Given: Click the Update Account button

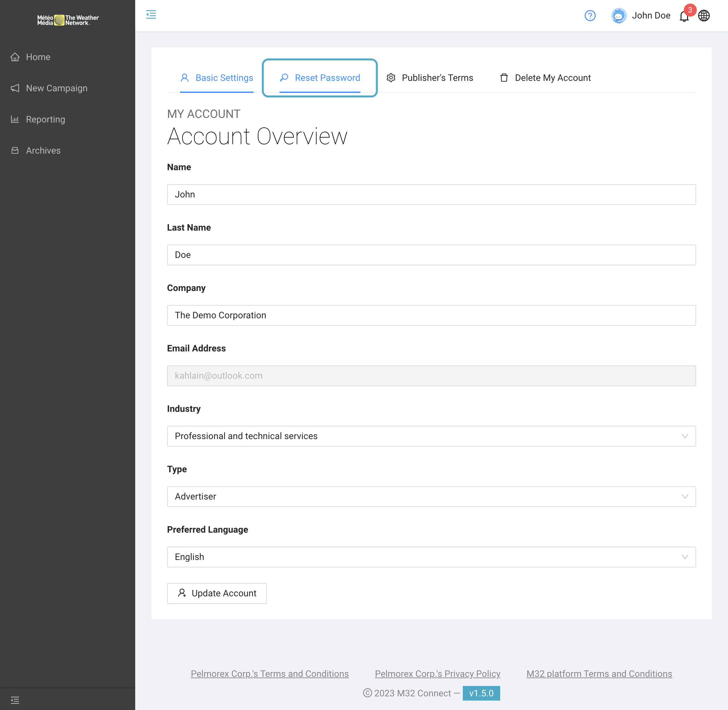Looking at the screenshot, I should [217, 593].
